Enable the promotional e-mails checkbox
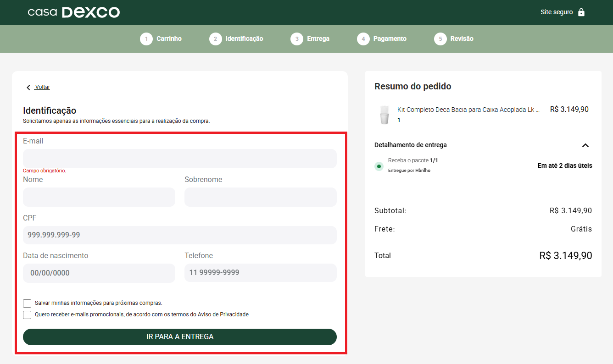This screenshot has height=364, width=613. click(27, 314)
